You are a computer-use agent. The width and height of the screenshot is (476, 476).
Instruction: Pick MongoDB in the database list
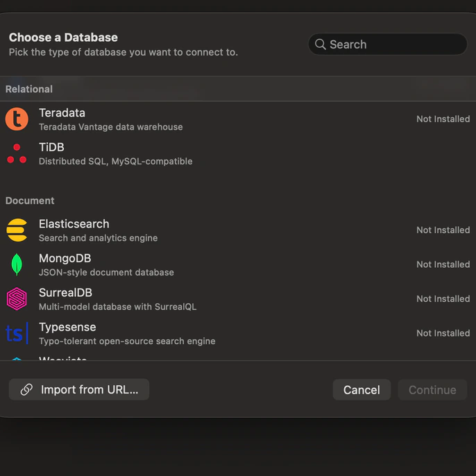[x=238, y=264]
